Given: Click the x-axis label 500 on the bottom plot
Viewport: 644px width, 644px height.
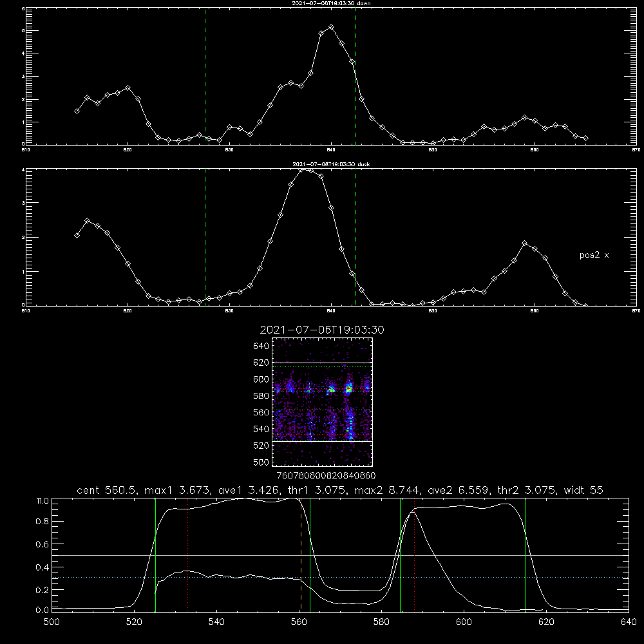Looking at the screenshot, I should (x=52, y=622).
